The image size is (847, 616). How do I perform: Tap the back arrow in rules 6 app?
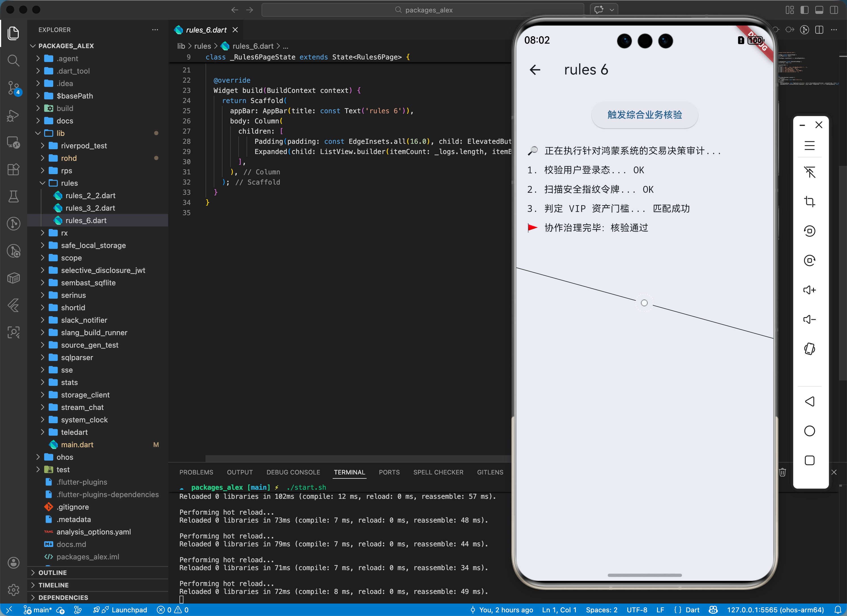point(535,70)
